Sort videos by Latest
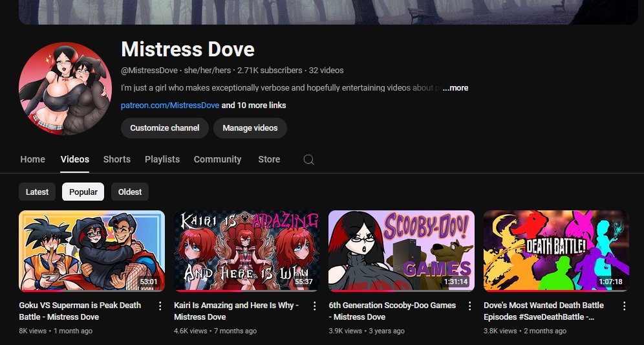644x345 pixels. point(37,192)
